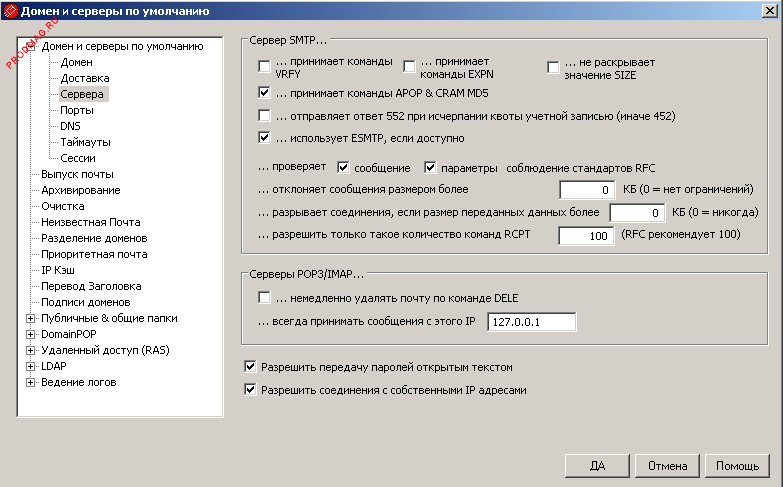
Task: Collapse the Домен и серверы по умолчанию node
Action: point(30,46)
